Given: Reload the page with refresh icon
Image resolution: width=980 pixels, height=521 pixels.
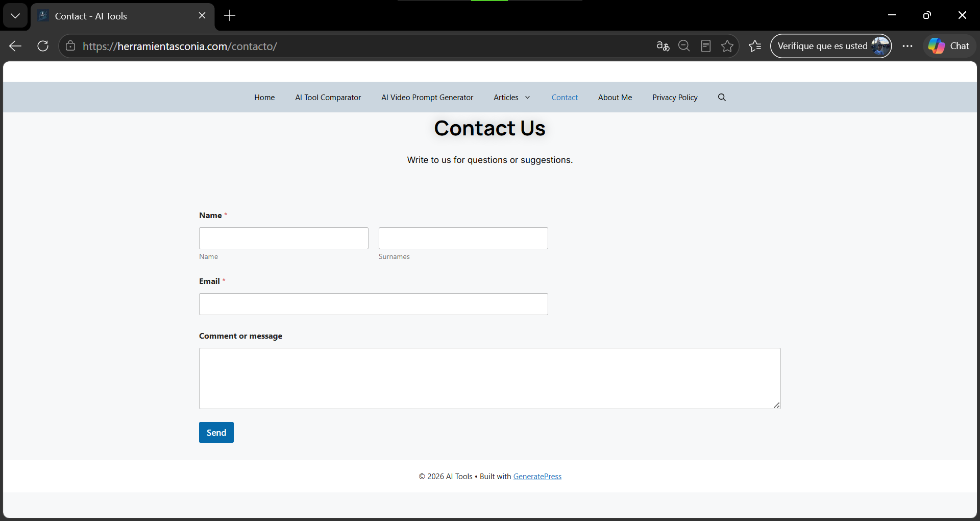Looking at the screenshot, I should pyautogui.click(x=43, y=46).
